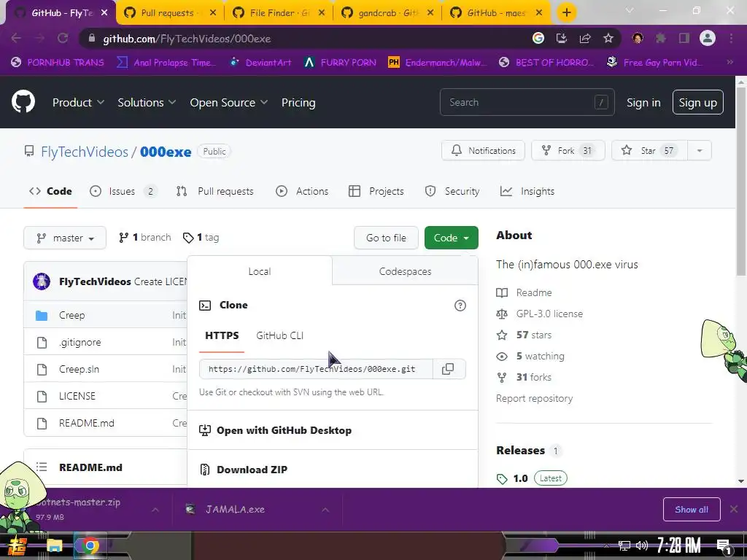Click the Sign up button

[697, 102]
